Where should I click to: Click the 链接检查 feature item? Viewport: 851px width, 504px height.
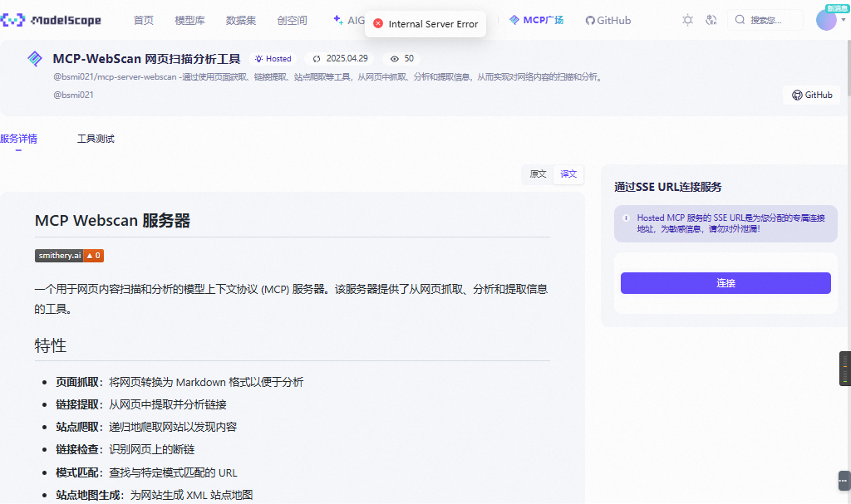tap(125, 450)
